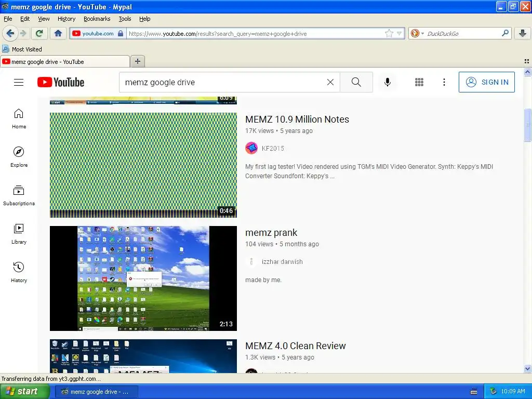Open History in YouTube sidebar
This screenshot has width=532, height=399.
(x=19, y=272)
